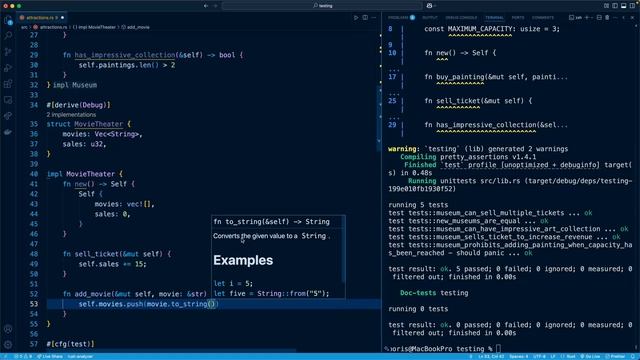
Task: Click the command center search box
Action: click(x=322, y=6)
